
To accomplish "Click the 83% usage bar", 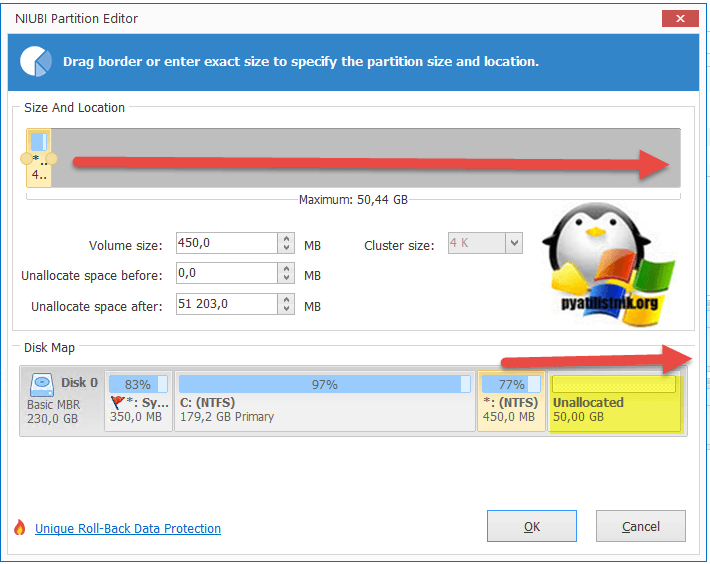I will click(x=138, y=384).
